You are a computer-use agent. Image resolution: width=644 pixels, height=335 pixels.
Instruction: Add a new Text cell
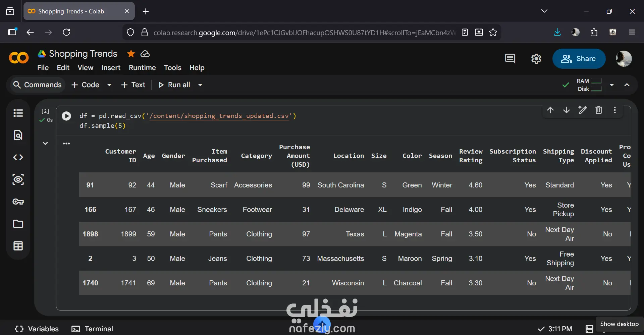[x=133, y=85]
